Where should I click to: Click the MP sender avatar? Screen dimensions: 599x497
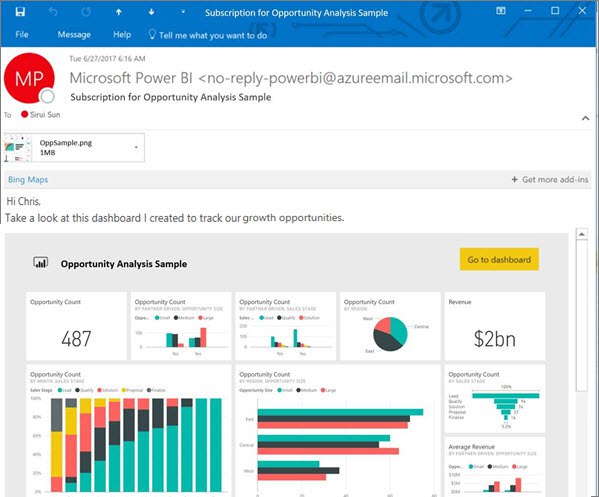[29, 78]
